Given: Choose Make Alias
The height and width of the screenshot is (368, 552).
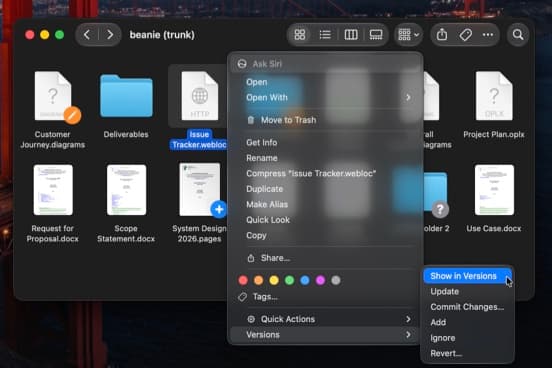Looking at the screenshot, I should point(326,205).
